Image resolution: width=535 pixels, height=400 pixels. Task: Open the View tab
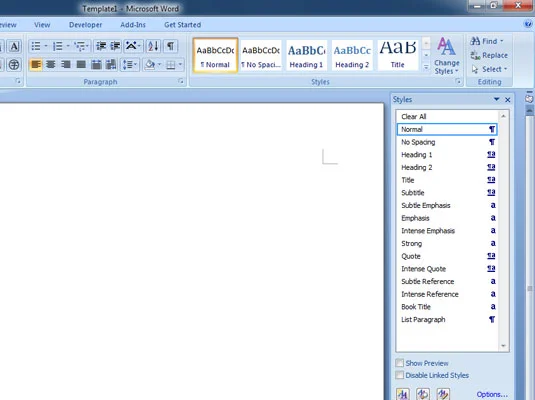coord(42,25)
